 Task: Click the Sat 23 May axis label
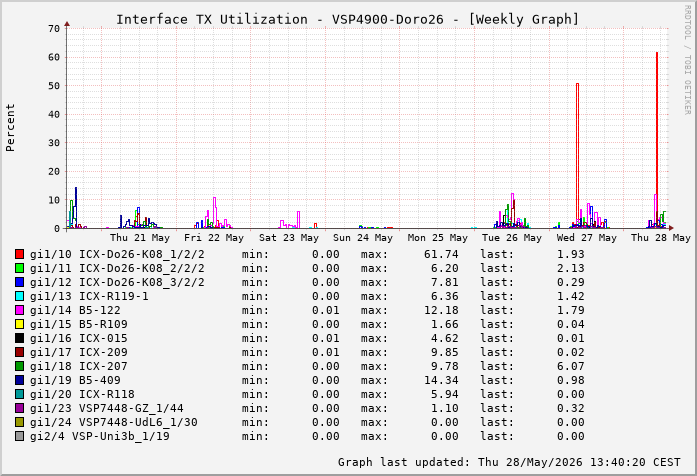289,238
